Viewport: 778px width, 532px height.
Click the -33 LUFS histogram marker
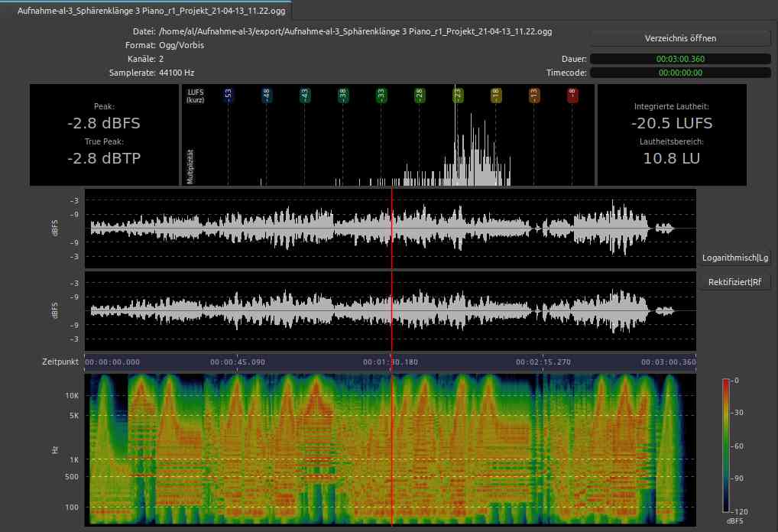381,95
